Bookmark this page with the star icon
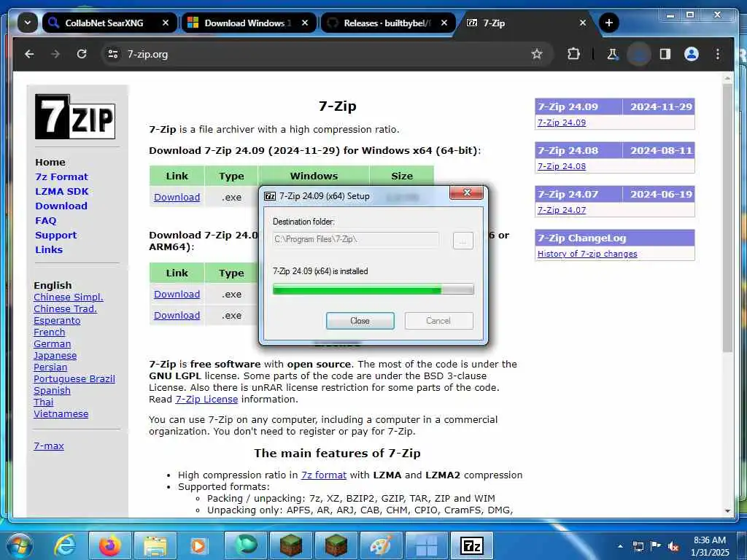The height and width of the screenshot is (560, 747). pos(537,54)
